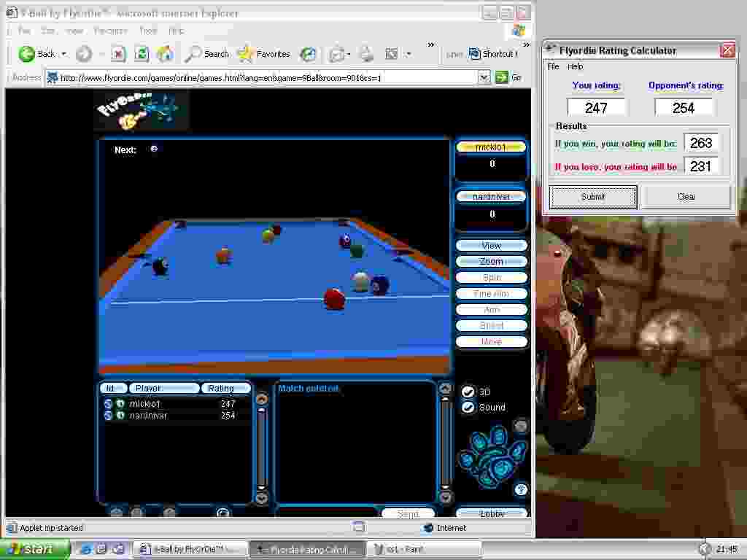Open the Mail button dropdown arrow
The image size is (747, 560).
coord(349,54)
